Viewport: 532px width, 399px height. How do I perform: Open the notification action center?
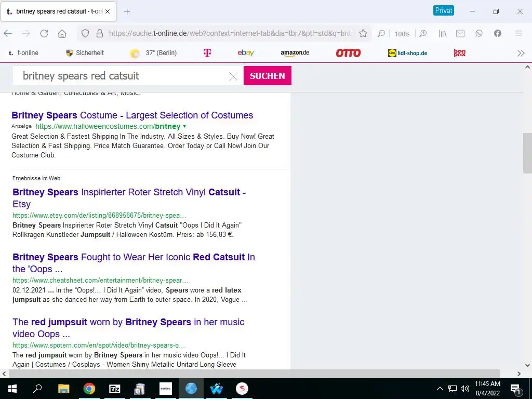[515, 389]
